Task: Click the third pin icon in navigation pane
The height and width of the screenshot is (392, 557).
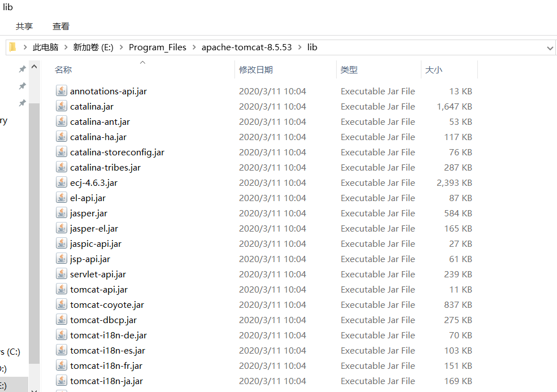Action: pyautogui.click(x=23, y=103)
